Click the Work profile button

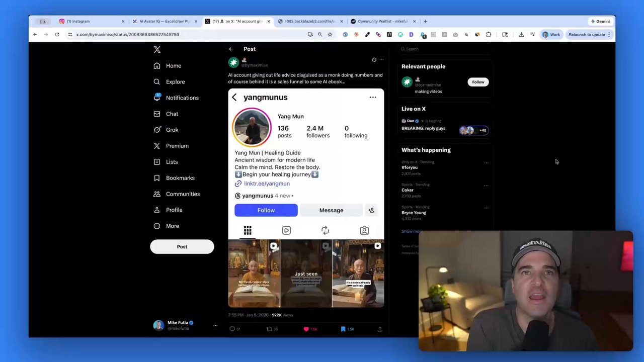[551, 35]
